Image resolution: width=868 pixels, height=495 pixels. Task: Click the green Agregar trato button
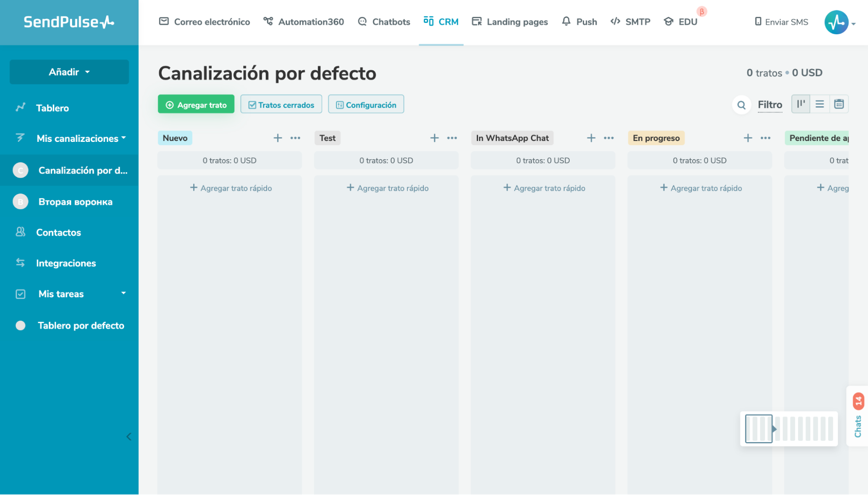click(196, 105)
